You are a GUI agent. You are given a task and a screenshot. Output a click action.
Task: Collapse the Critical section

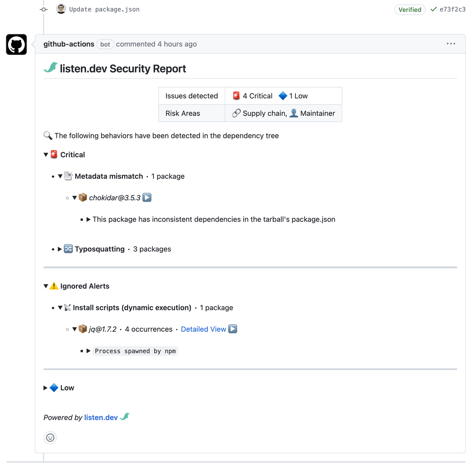coord(46,155)
